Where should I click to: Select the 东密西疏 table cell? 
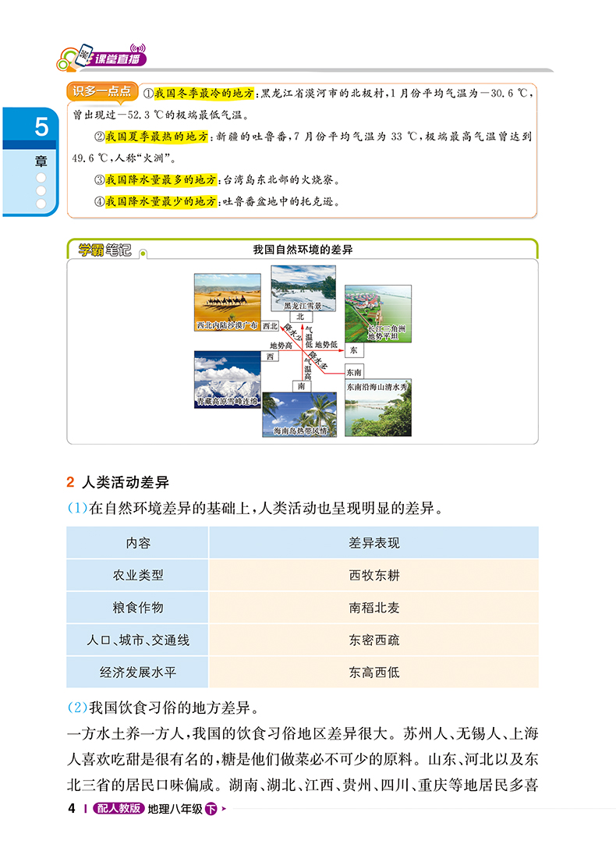[374, 640]
